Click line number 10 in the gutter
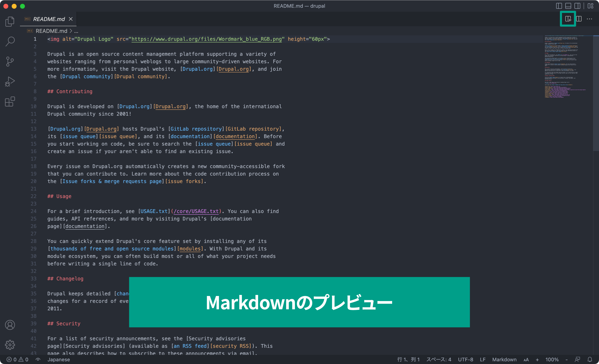The width and height of the screenshot is (599, 364). pos(33,106)
